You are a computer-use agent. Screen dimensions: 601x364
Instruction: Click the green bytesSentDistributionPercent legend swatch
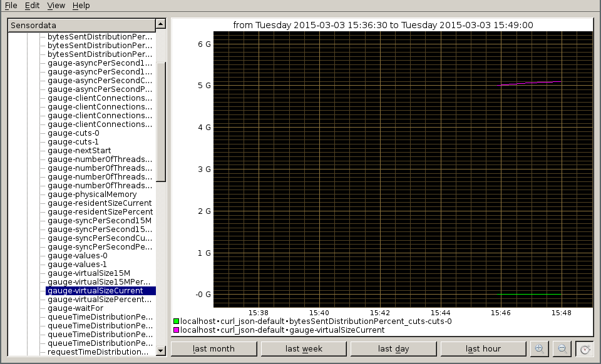[176, 321]
